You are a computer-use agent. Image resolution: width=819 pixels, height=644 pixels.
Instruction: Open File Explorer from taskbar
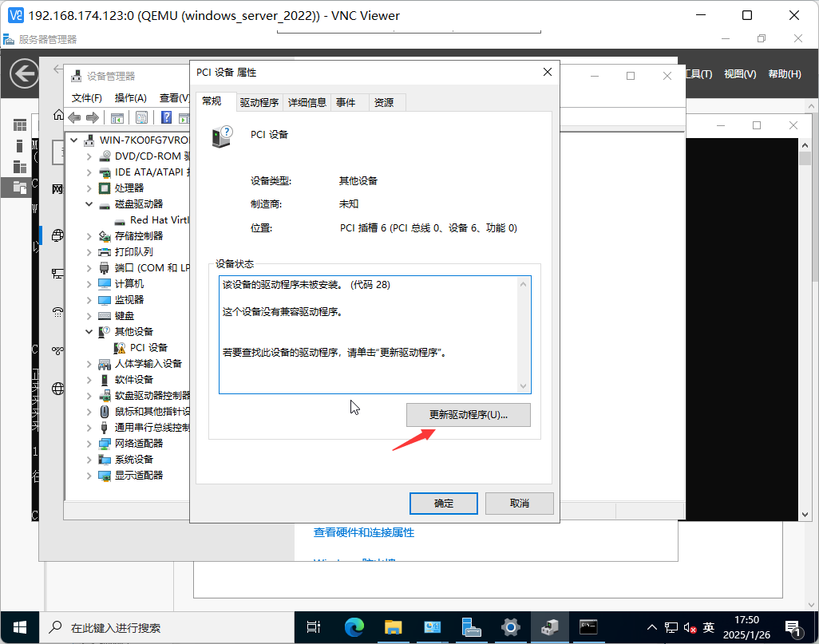click(393, 626)
